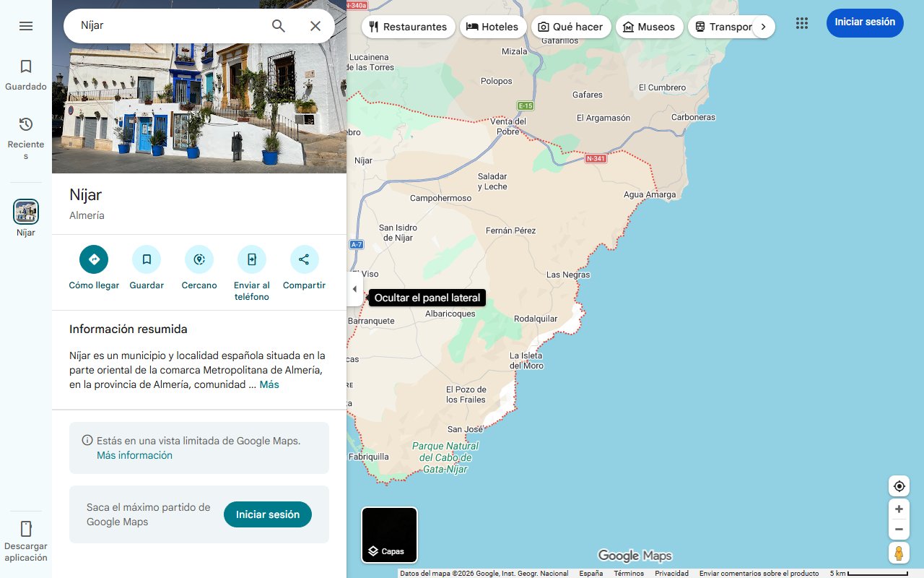924x578 pixels.
Task: Hide the side panel with the arrow
Action: tap(354, 288)
